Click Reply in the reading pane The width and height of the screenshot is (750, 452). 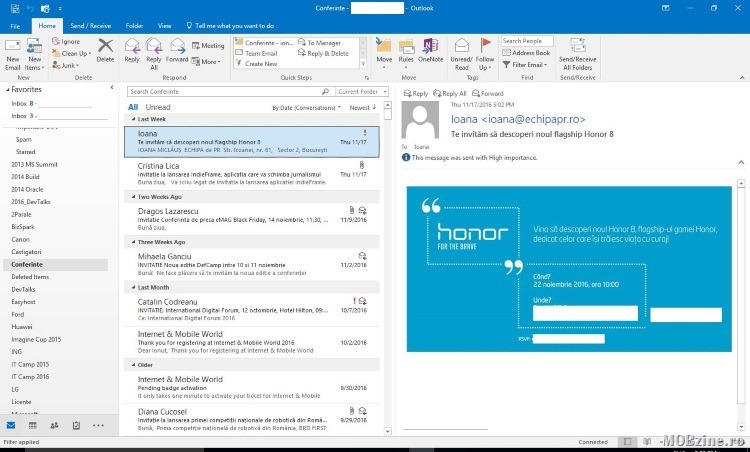416,94
